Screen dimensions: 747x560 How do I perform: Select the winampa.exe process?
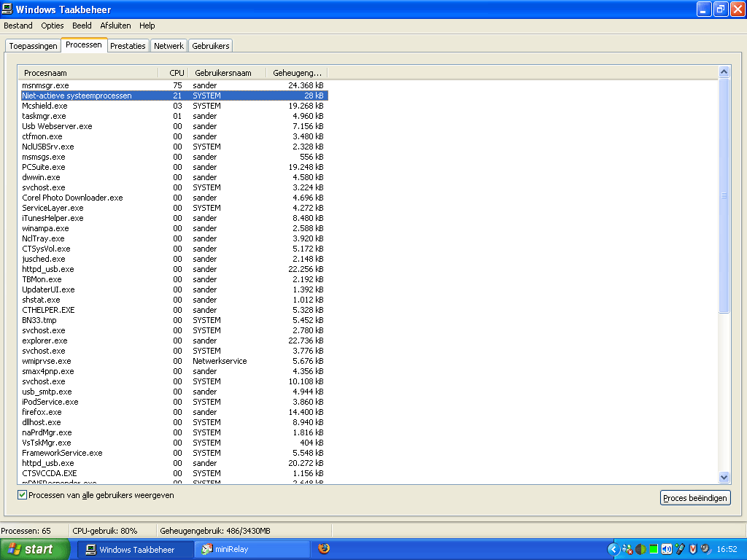coord(174,228)
